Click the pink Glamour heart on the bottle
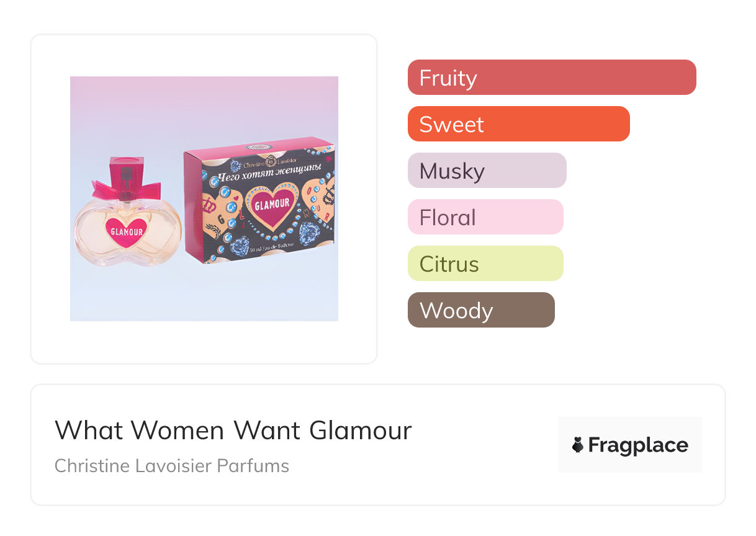756x536 pixels. click(127, 232)
